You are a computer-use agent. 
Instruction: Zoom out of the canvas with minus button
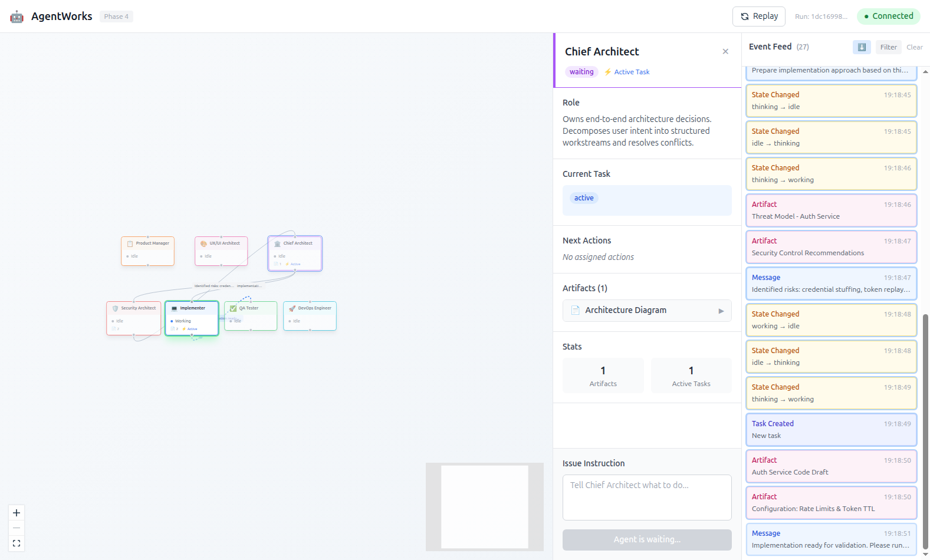(x=17, y=528)
